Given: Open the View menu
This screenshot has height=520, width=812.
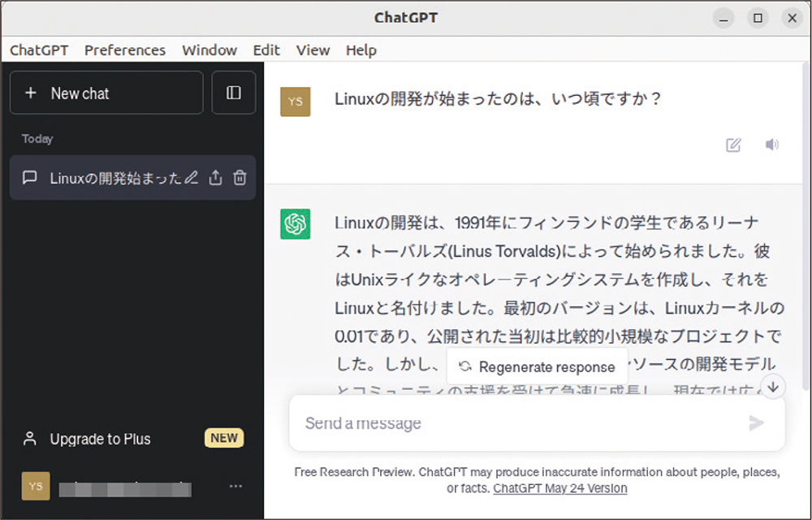Looking at the screenshot, I should click(313, 50).
